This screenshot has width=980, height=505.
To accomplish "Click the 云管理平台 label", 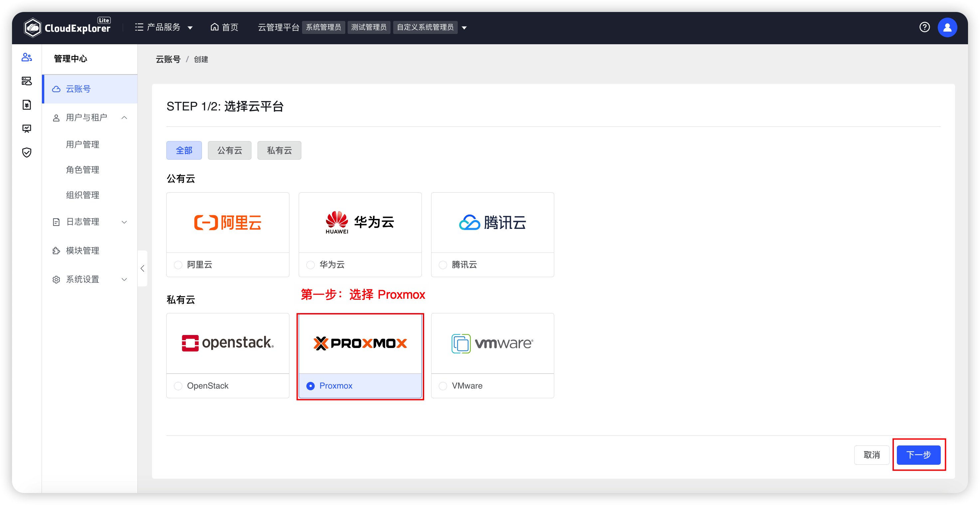I will click(278, 27).
